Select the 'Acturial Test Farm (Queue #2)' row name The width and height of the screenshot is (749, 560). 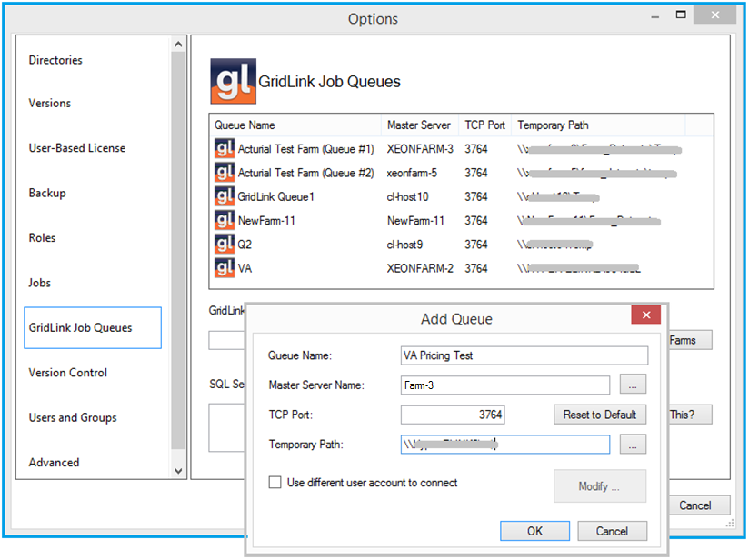click(306, 173)
